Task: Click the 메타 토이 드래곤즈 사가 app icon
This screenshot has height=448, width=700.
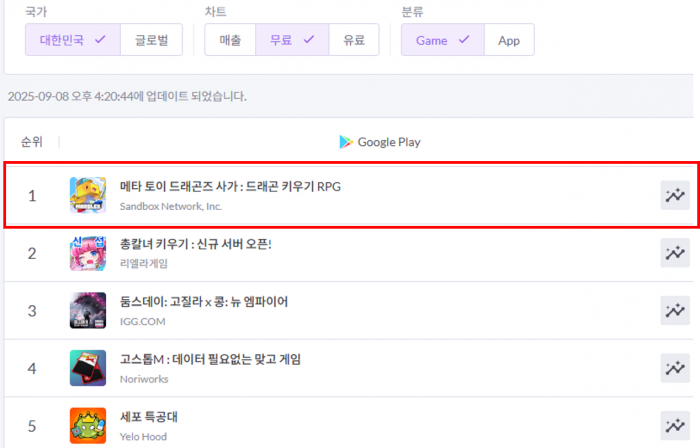Action: coord(88,195)
